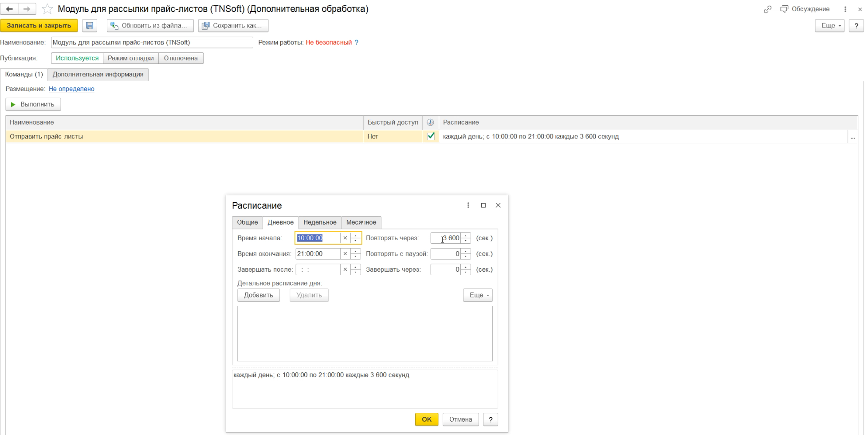
Task: Expand the Еще menu in schedule dialog
Action: [478, 295]
